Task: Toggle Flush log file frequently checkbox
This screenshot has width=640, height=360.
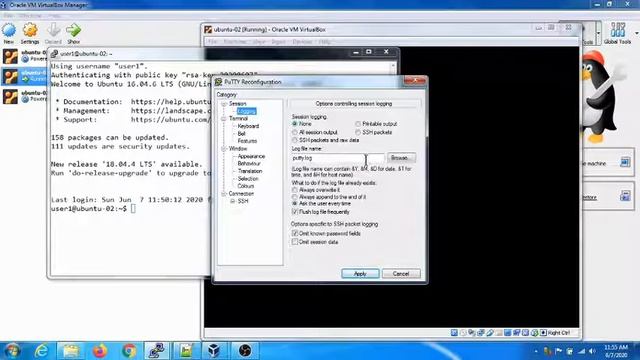Action: click(x=295, y=212)
